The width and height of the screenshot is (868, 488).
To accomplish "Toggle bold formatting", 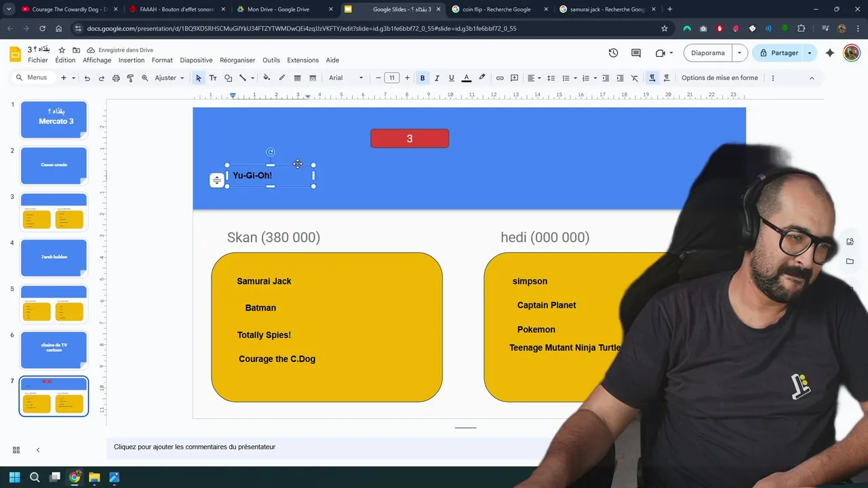I will [422, 78].
